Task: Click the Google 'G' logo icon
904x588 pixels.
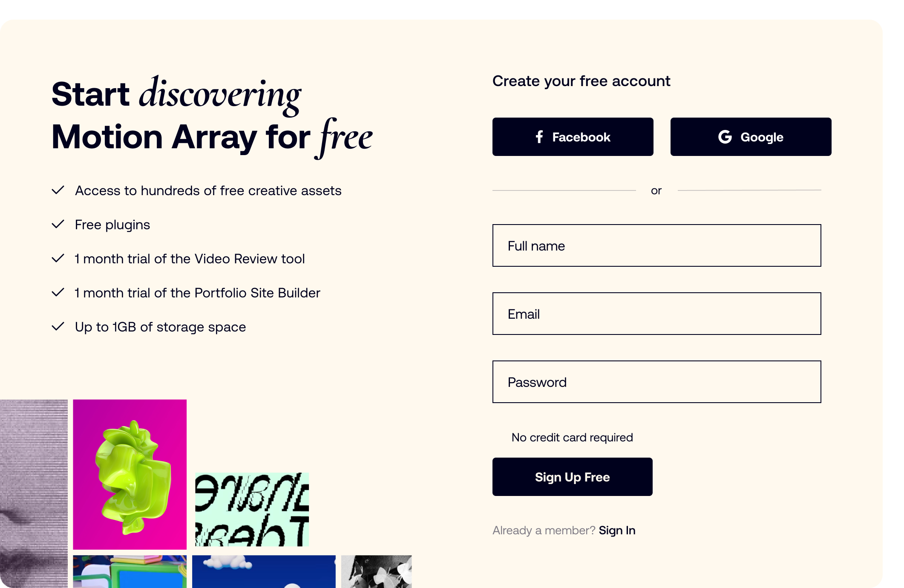Action: click(725, 137)
